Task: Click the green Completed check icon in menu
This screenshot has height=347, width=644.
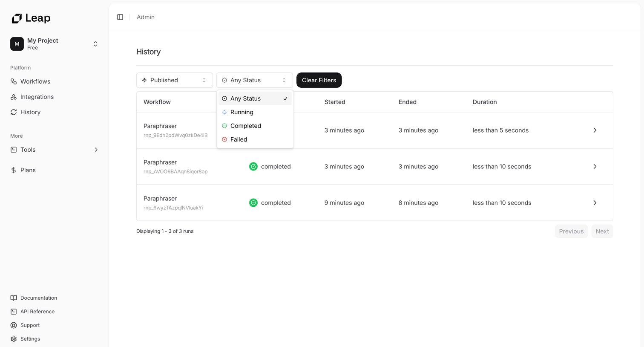Action: tap(224, 126)
